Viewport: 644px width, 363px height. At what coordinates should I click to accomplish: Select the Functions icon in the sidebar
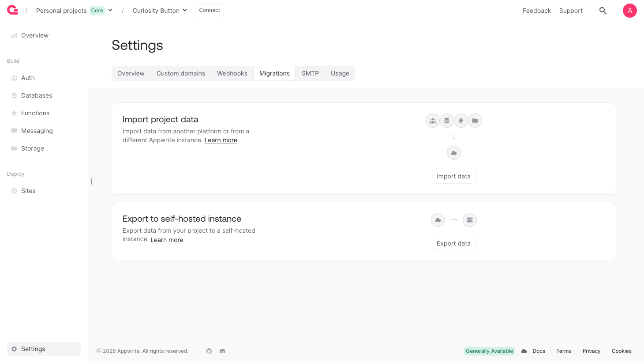(x=14, y=113)
